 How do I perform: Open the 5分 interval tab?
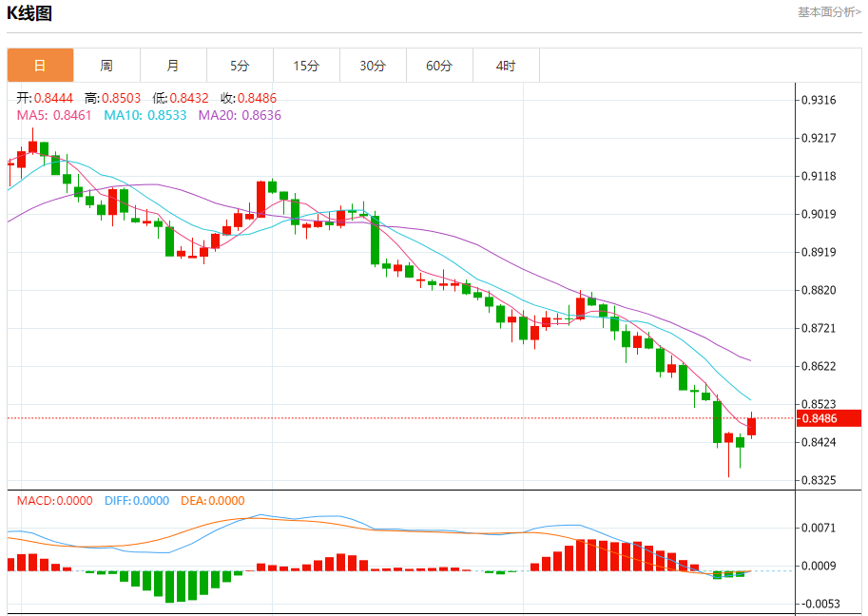[240, 66]
